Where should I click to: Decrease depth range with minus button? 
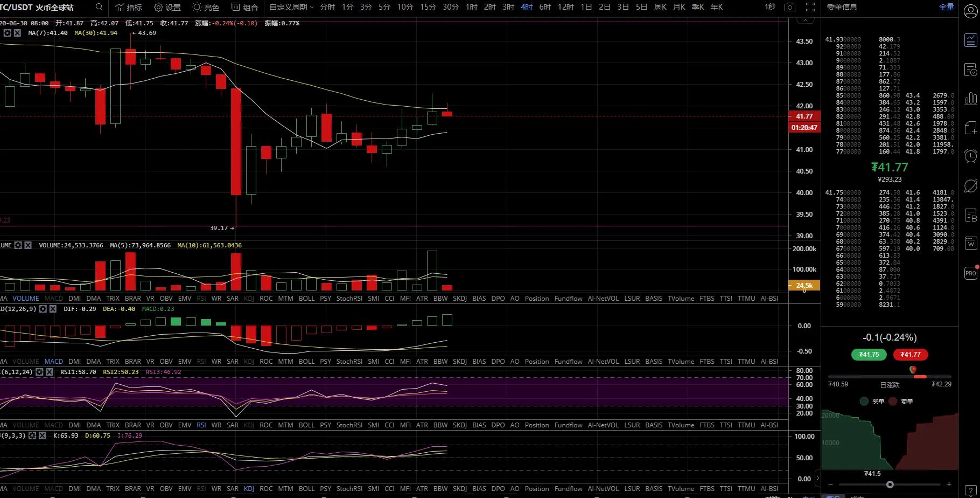(x=831, y=485)
